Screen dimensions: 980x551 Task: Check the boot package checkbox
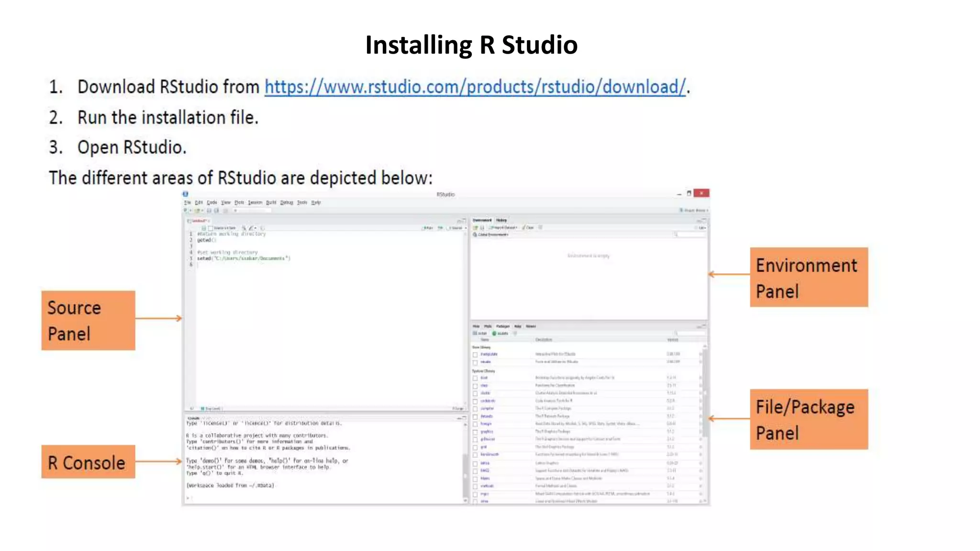coord(475,378)
